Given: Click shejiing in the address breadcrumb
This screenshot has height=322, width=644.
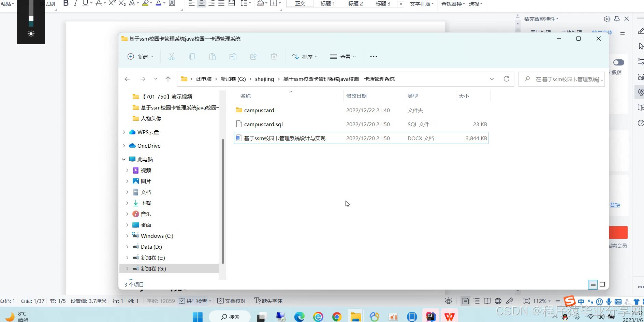Looking at the screenshot, I should click(264, 79).
